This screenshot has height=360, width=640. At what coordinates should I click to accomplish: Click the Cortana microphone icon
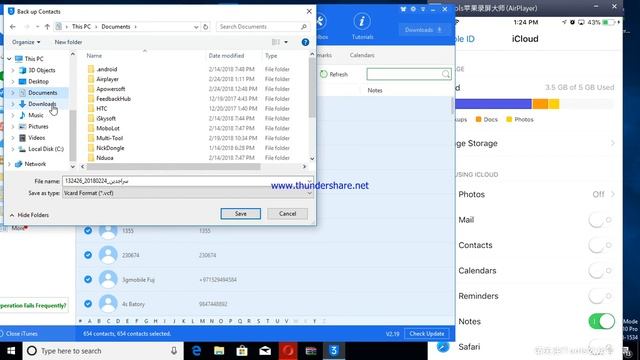tap(174, 351)
